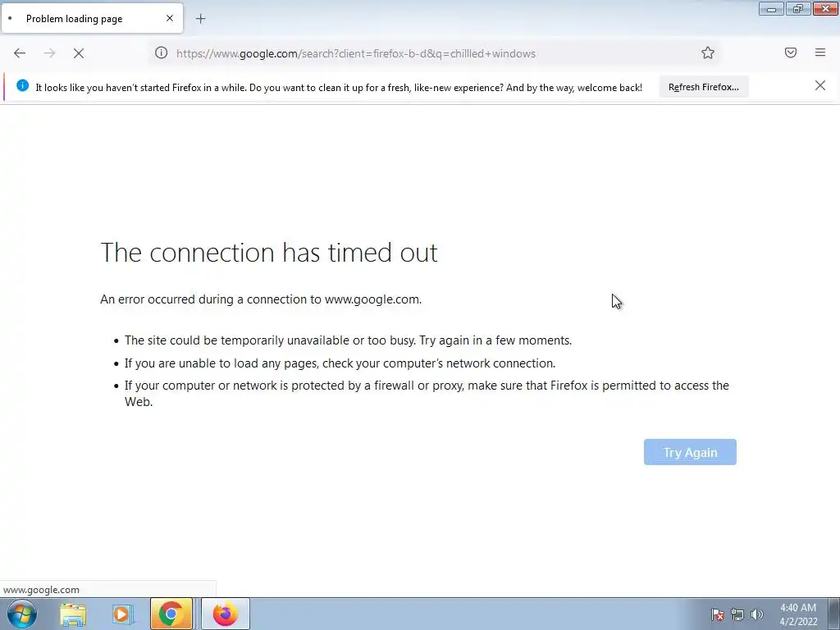Image resolution: width=840 pixels, height=630 pixels.
Task: Stop loading with the X button
Action: click(79, 53)
